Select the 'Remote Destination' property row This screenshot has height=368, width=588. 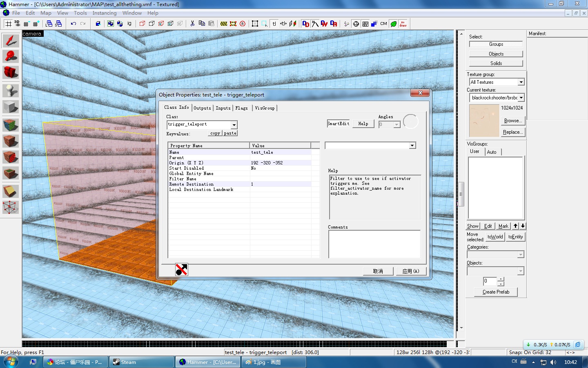[243, 184]
